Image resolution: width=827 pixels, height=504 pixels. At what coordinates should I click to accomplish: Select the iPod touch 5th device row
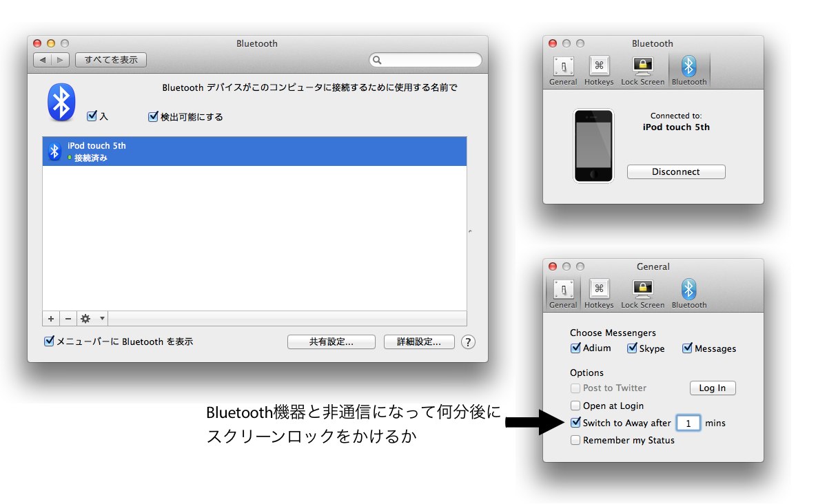pyautogui.click(x=254, y=151)
